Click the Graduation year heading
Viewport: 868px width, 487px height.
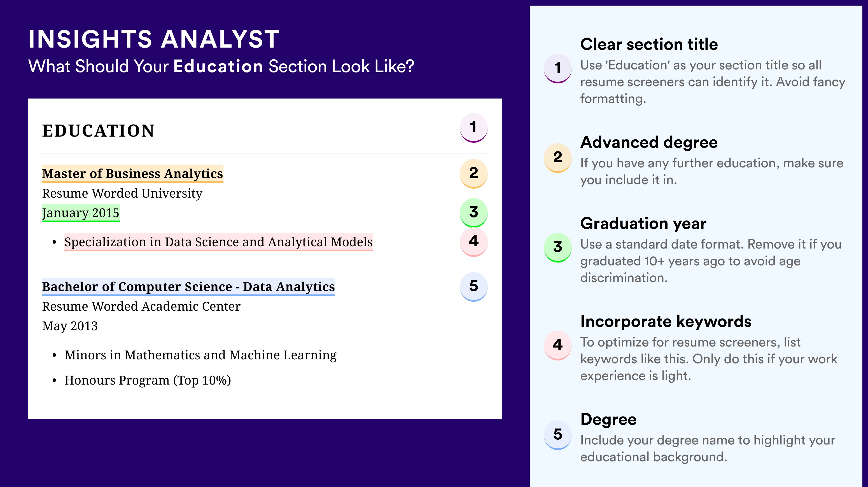click(643, 223)
